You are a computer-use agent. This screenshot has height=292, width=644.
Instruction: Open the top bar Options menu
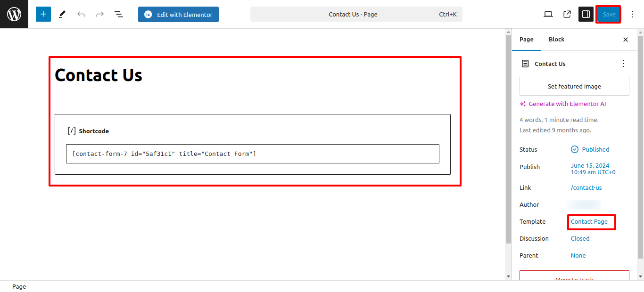(x=633, y=14)
